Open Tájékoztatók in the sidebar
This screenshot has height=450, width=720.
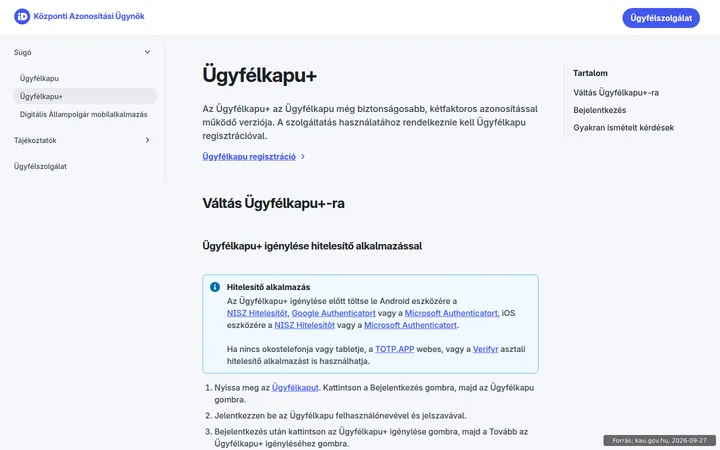click(x=35, y=141)
